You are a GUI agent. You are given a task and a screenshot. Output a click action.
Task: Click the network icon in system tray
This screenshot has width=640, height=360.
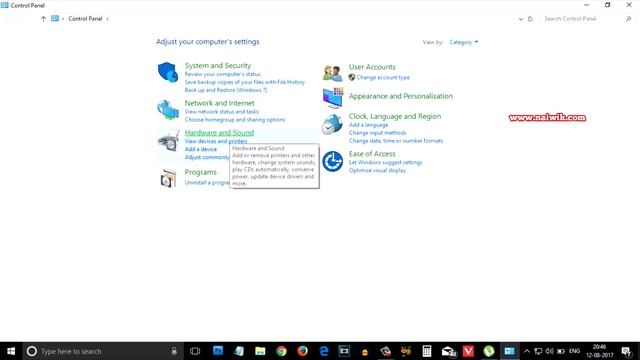pyautogui.click(x=538, y=351)
